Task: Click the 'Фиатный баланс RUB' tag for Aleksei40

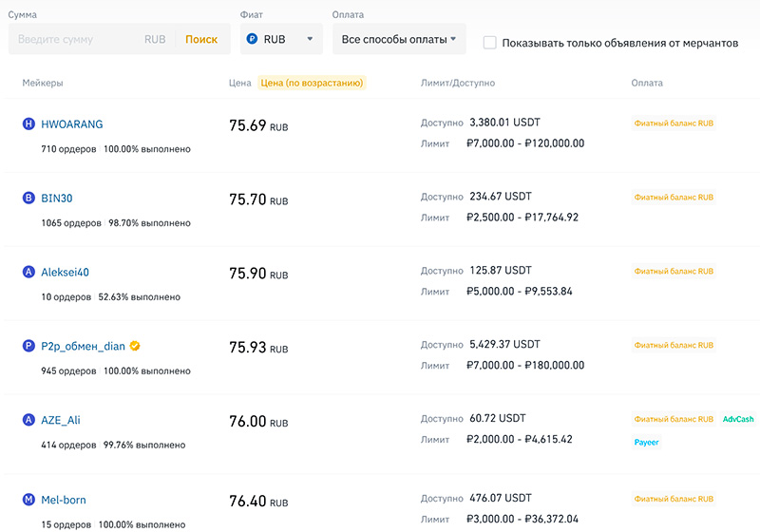Action: [x=674, y=272]
